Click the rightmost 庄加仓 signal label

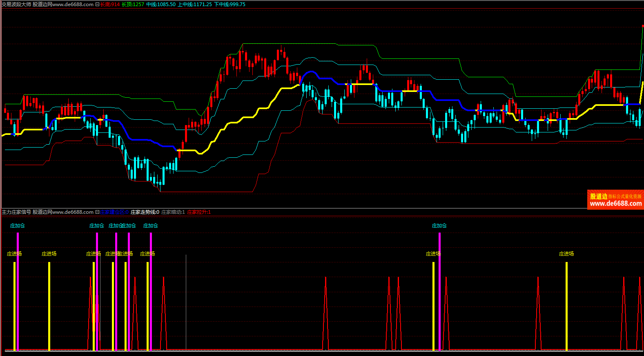[x=439, y=226]
